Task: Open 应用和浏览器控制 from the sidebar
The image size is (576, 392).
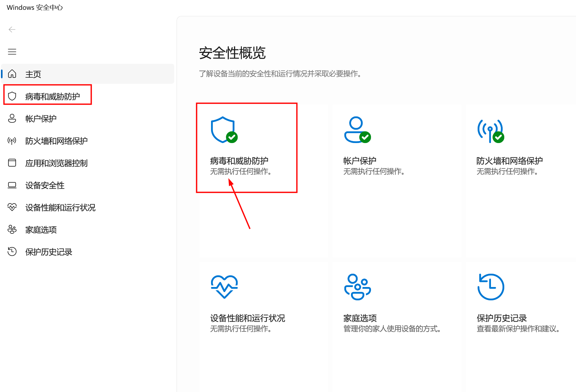Action: click(88, 163)
